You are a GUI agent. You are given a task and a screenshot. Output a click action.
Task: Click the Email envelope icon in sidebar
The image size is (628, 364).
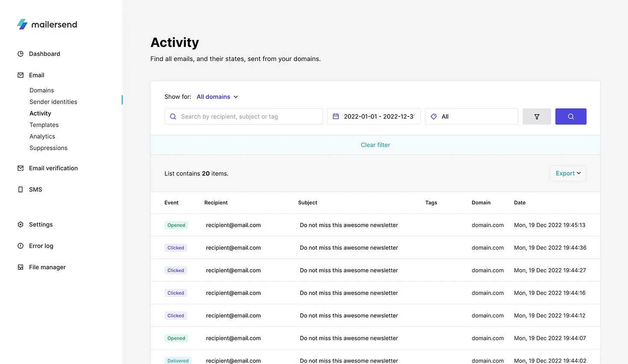coord(21,75)
